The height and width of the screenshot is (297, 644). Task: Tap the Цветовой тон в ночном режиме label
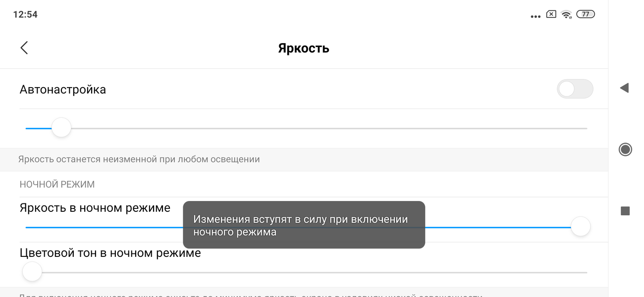coord(110,253)
